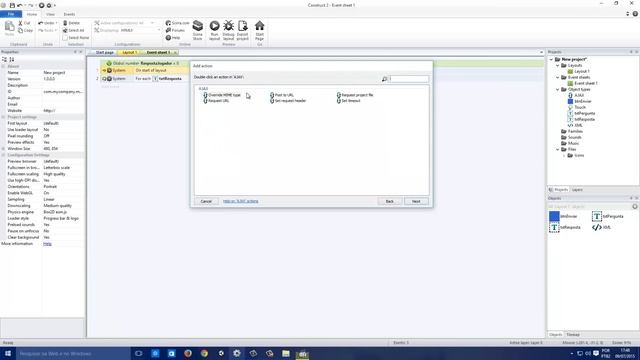Viewport: 640px width, 360px height.
Task: Click the Next button in Add action dialog
Action: 416,201
